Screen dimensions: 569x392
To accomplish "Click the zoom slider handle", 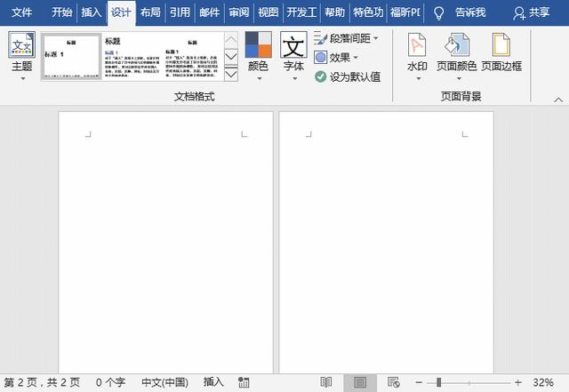I will [x=438, y=382].
